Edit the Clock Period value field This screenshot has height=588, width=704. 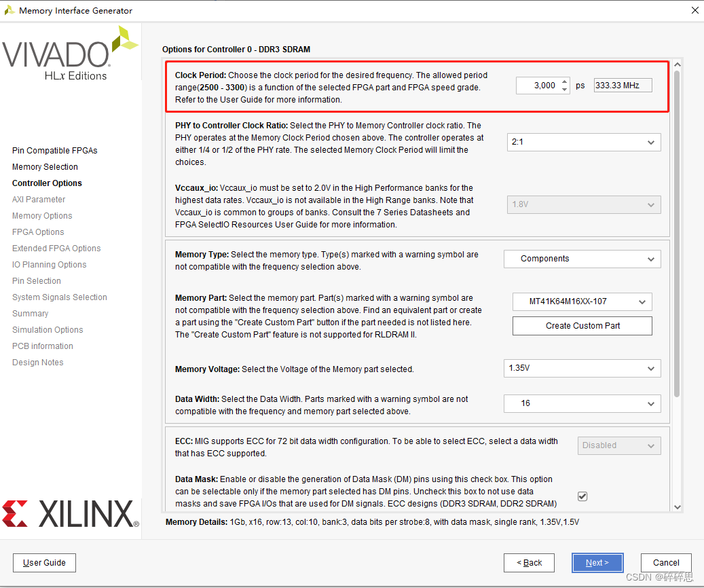coord(540,85)
